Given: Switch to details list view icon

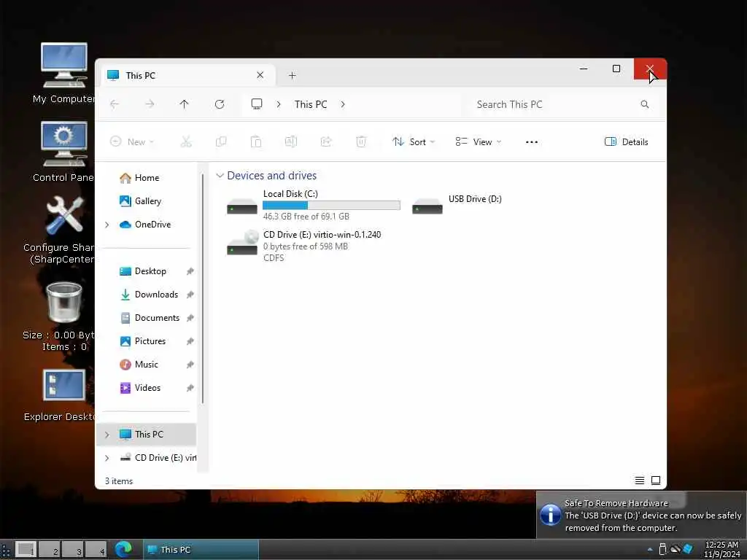Looking at the screenshot, I should 640,481.
